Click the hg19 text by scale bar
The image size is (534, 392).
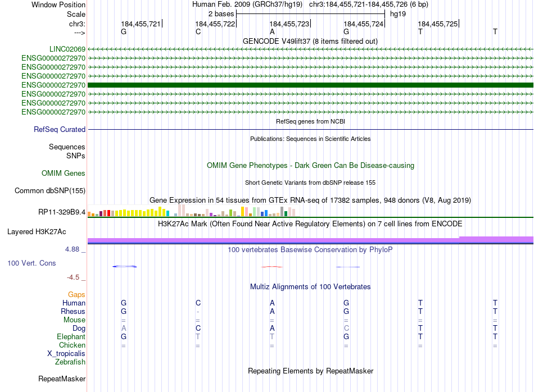click(x=398, y=14)
